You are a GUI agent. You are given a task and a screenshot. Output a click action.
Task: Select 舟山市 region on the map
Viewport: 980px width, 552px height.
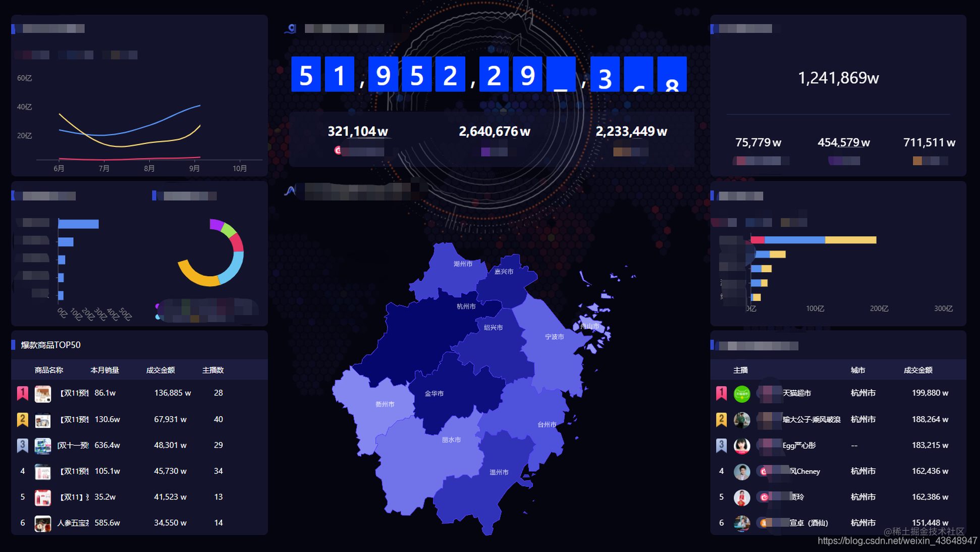click(x=589, y=326)
